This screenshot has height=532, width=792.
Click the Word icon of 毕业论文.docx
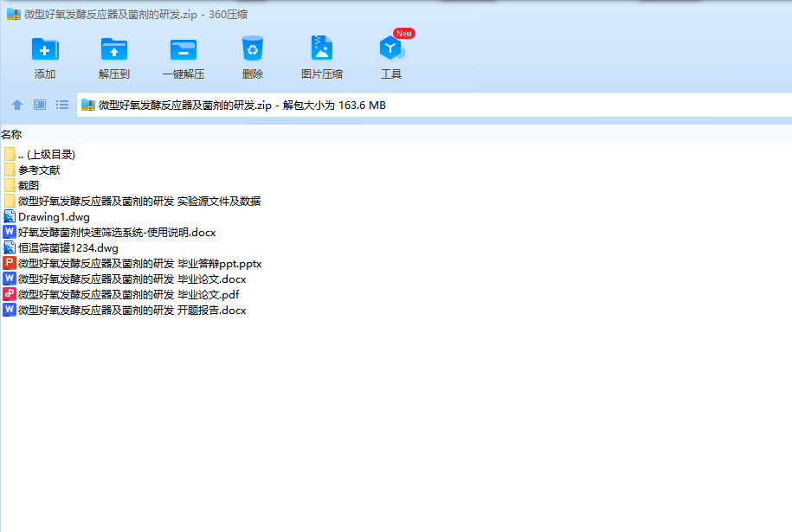click(x=10, y=279)
